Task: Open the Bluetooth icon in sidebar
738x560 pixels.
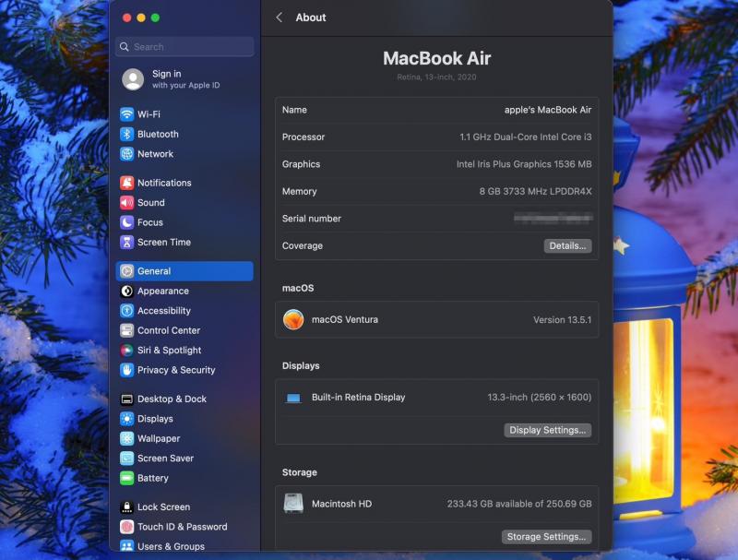Action: click(126, 134)
